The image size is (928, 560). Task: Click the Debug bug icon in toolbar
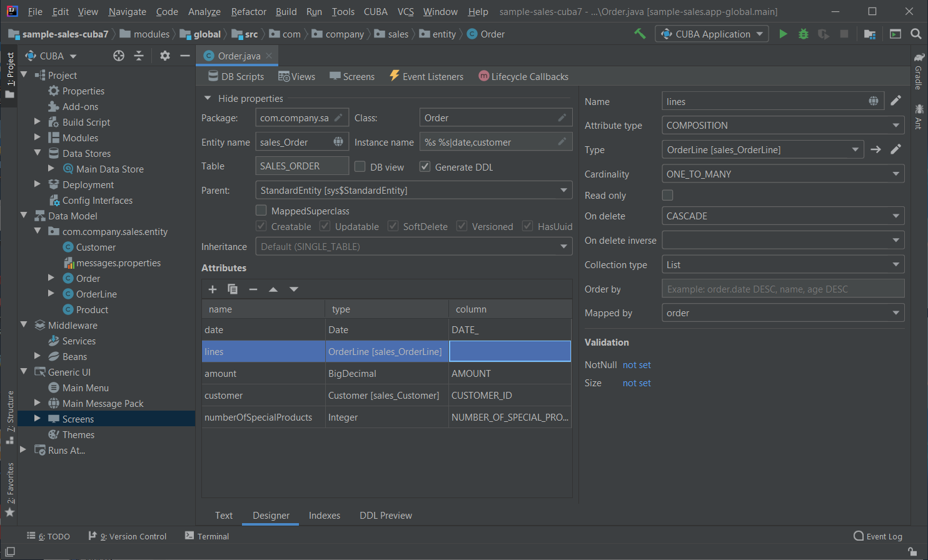tap(804, 34)
